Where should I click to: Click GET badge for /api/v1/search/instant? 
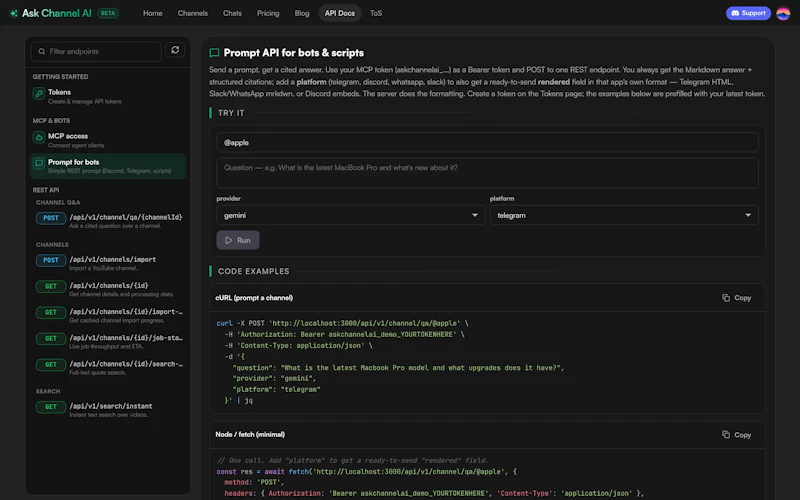(x=51, y=407)
